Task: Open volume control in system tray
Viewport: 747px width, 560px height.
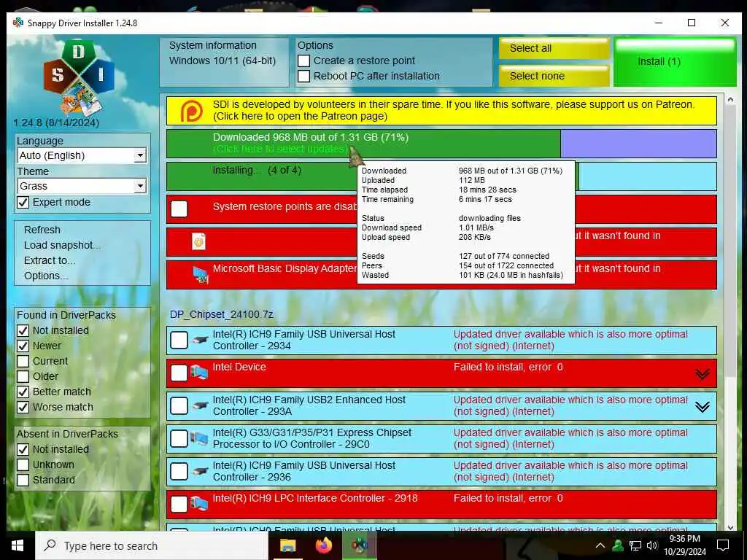Action: point(652,545)
